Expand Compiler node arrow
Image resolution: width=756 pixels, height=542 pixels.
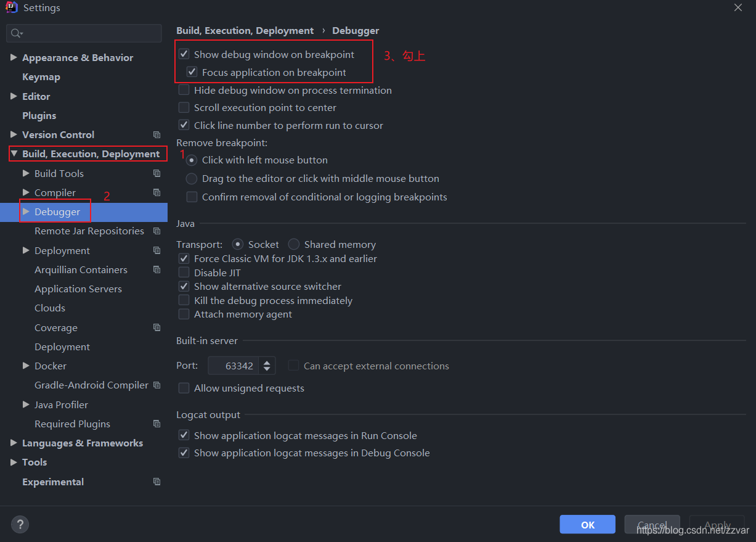pos(26,192)
